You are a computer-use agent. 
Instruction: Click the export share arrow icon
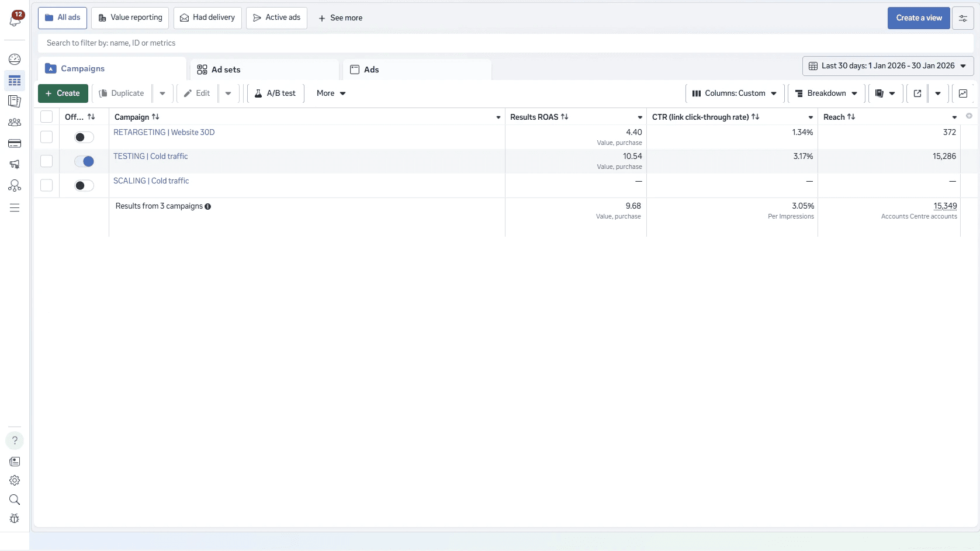pyautogui.click(x=917, y=93)
